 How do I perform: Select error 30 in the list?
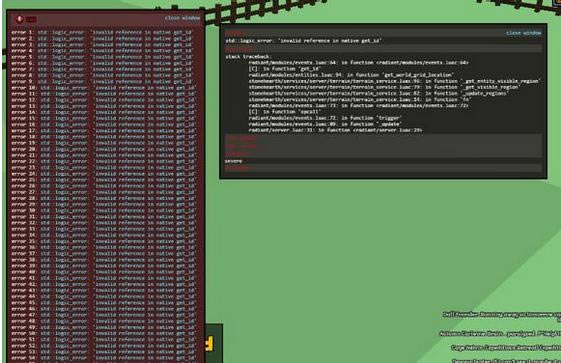click(103, 211)
